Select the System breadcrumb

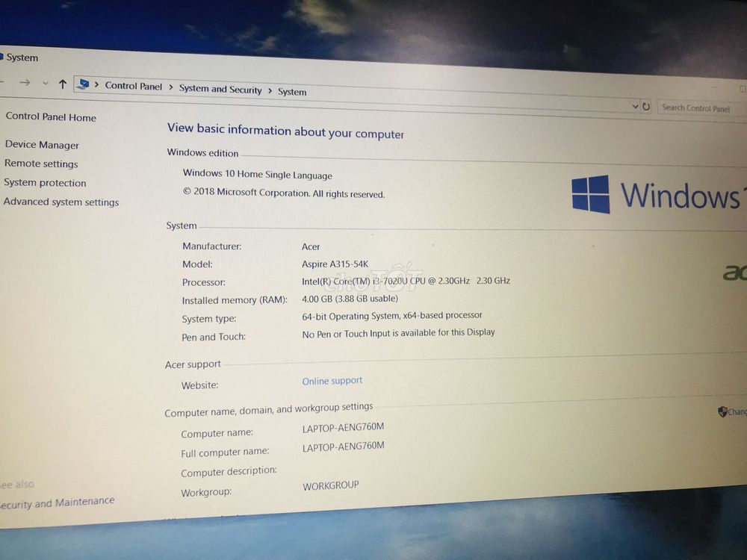[292, 91]
